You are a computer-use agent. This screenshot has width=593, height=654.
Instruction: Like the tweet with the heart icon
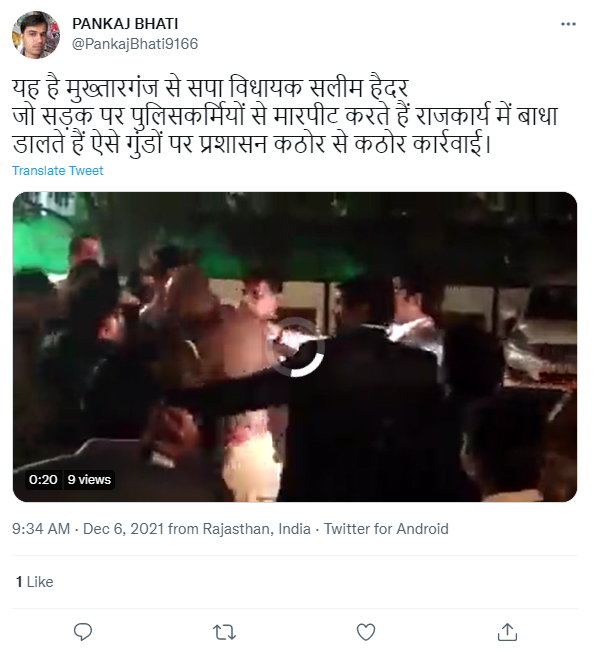(x=366, y=632)
